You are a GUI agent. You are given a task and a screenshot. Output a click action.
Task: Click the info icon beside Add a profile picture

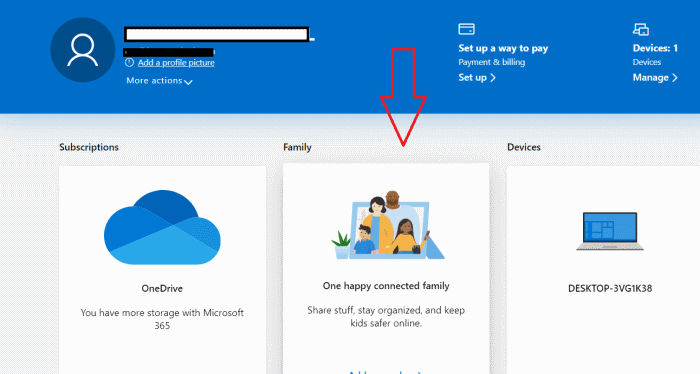coord(129,62)
